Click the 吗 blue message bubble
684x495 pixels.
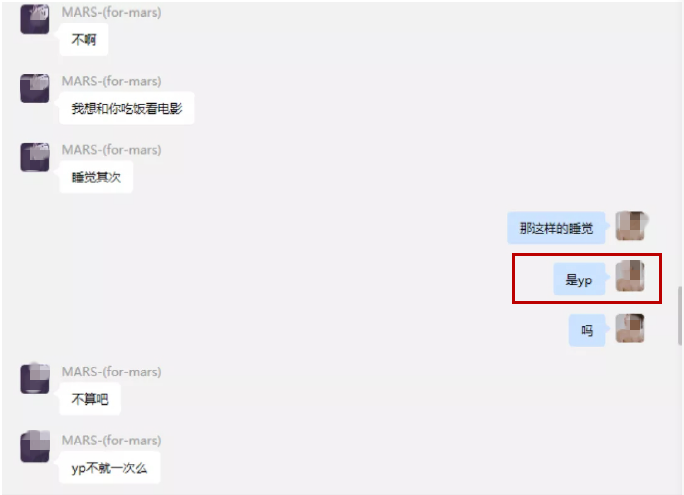(x=587, y=331)
